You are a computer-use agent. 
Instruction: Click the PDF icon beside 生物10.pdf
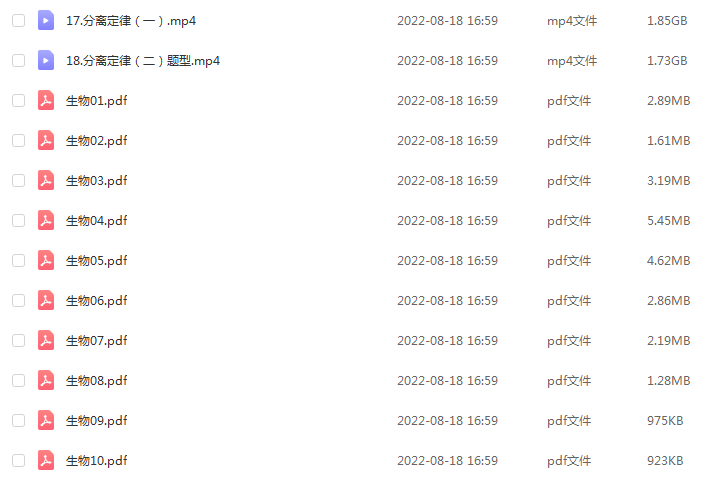pyautogui.click(x=46, y=460)
